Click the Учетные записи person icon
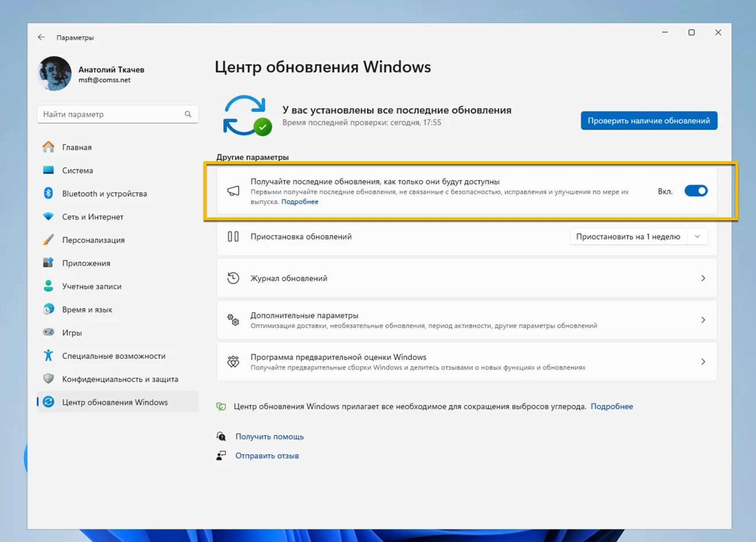Screen dimensions: 756x542 click(49, 286)
